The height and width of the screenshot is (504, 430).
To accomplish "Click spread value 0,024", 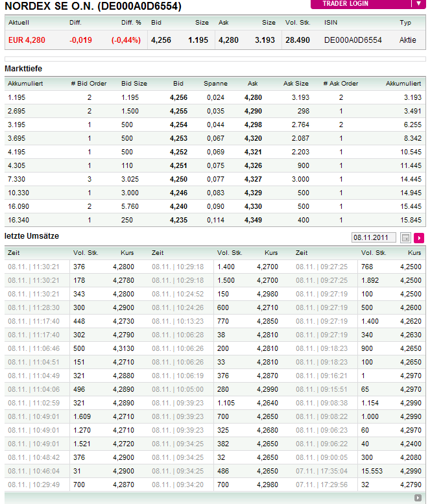I will (215, 97).
